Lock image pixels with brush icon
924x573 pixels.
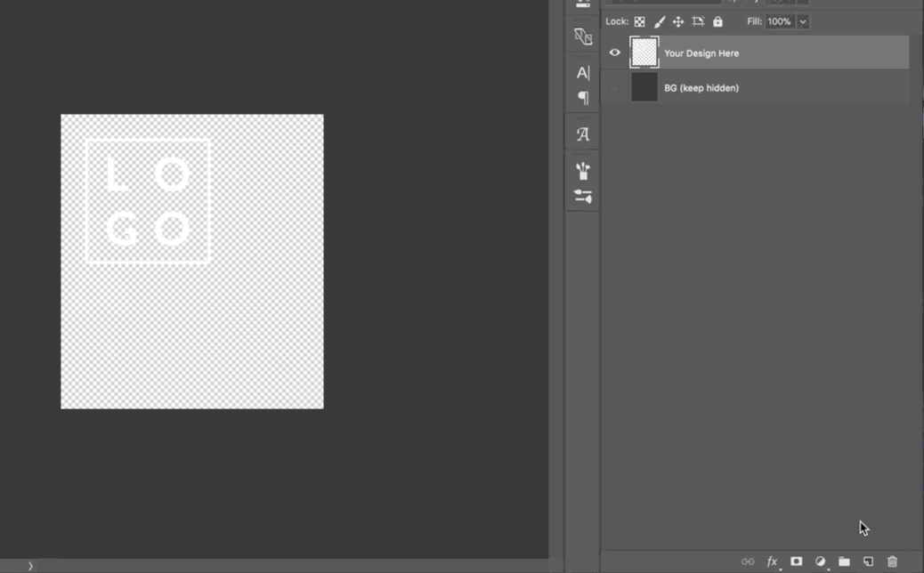tap(660, 21)
